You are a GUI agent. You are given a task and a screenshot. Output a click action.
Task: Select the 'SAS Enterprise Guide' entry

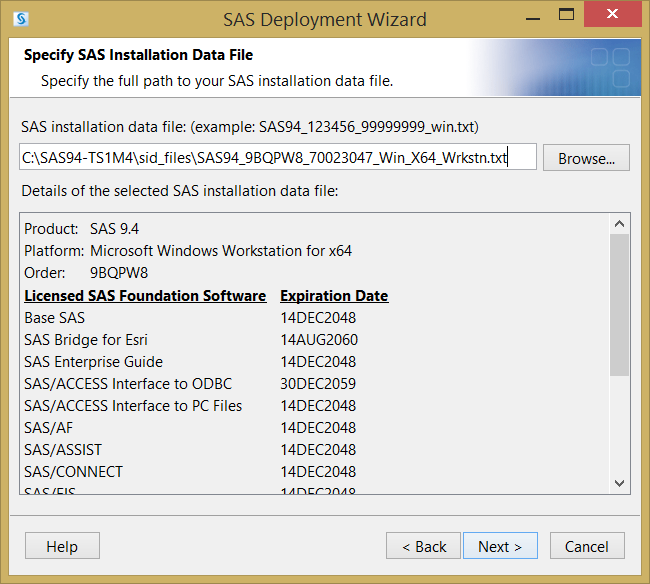point(93,362)
